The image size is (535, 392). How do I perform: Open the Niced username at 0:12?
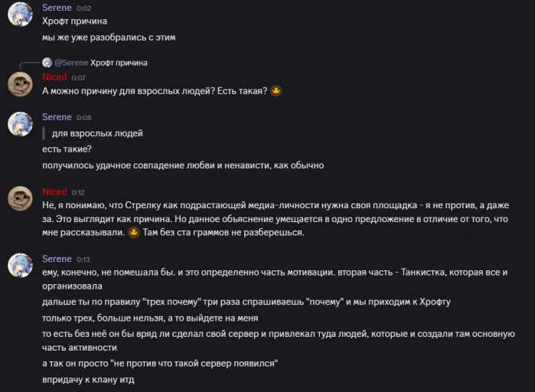click(54, 191)
